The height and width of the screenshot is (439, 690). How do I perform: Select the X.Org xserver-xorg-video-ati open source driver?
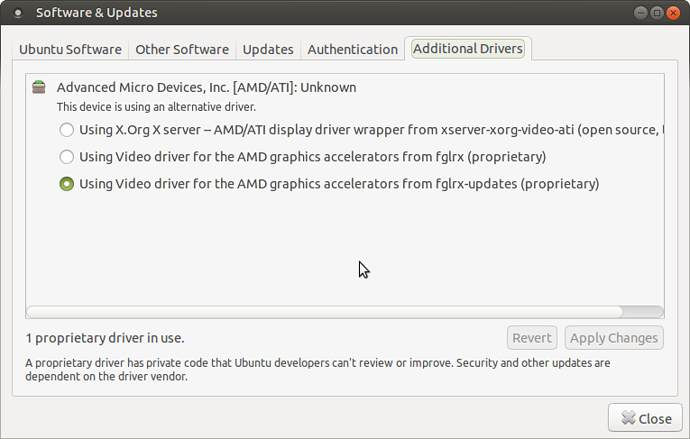point(66,130)
